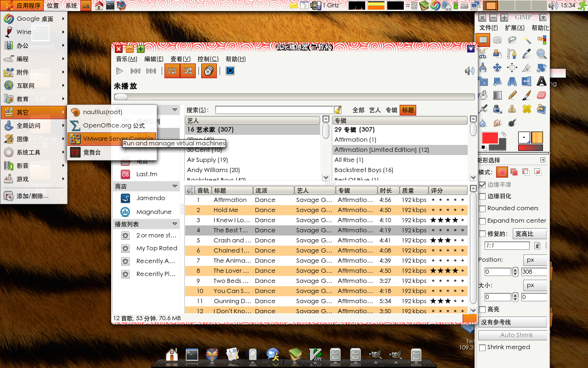Select GIMP Text tool
Screen dimensions: 588x368
coord(542,81)
